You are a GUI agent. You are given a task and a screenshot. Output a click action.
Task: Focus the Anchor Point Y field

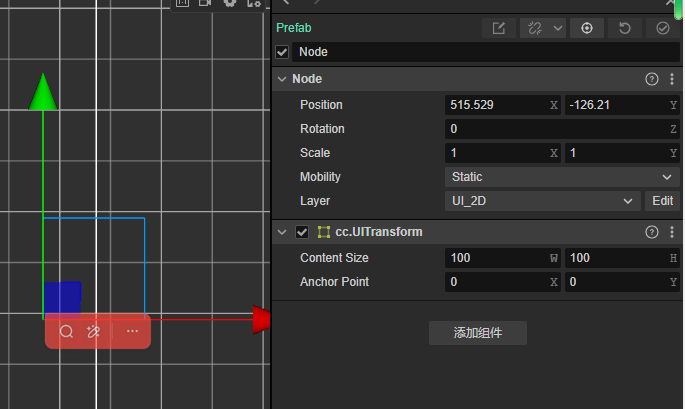pyautogui.click(x=622, y=282)
